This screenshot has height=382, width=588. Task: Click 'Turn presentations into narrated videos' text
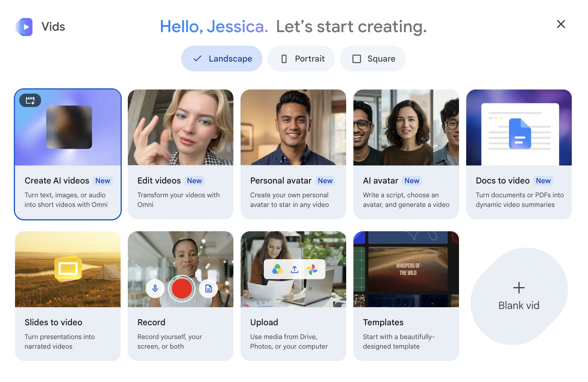coord(60,341)
